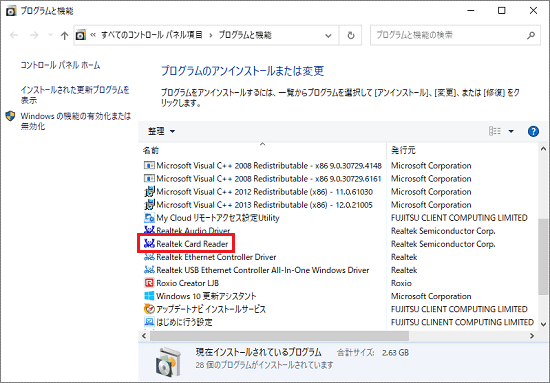Open Windows の機能の有効化または無効化 link
Viewport: 550px width, 383px height.
(76, 121)
